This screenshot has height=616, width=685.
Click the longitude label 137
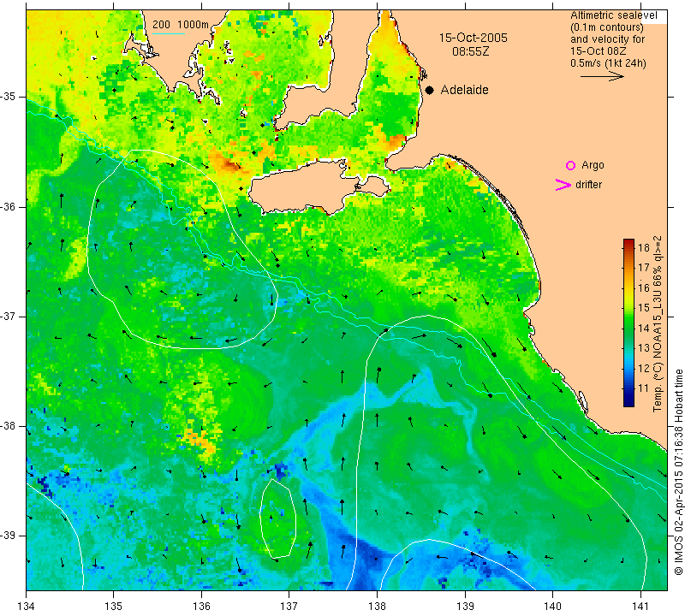[289, 606]
